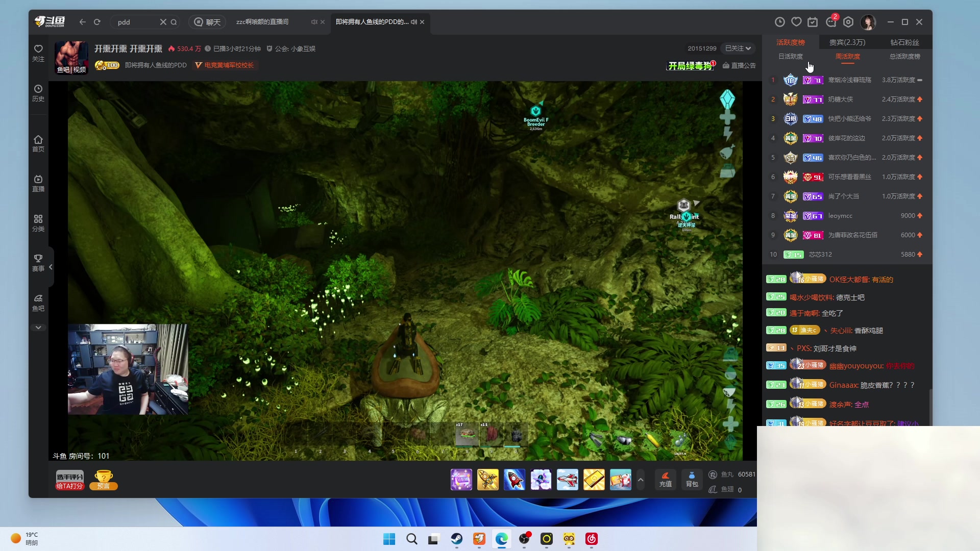Send the red rocket gift
This screenshot has width=980, height=551.
[514, 480]
